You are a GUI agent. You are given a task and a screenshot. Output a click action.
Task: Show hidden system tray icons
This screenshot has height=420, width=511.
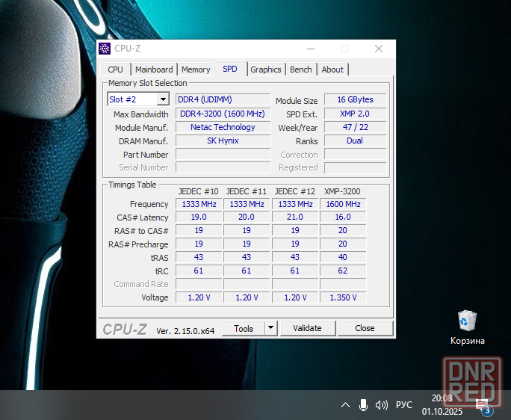click(x=345, y=404)
